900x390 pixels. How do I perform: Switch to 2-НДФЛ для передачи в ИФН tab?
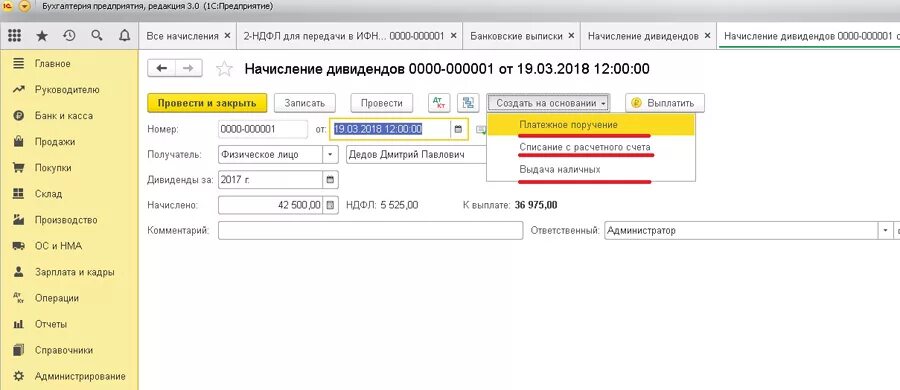343,36
